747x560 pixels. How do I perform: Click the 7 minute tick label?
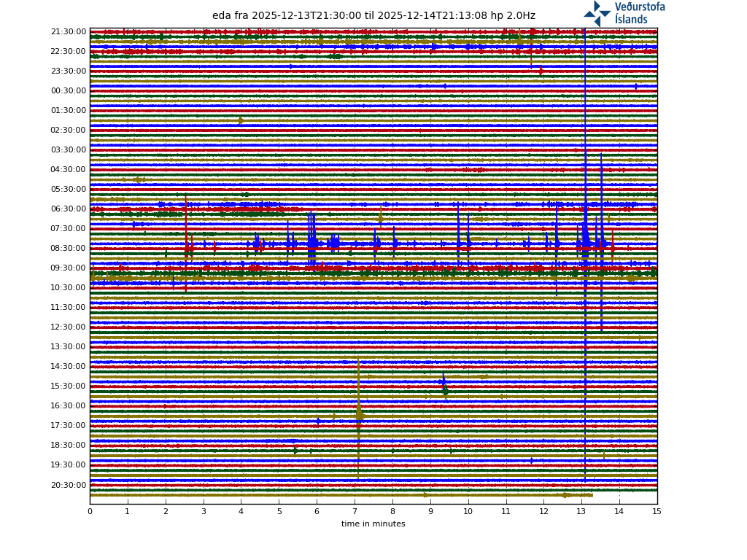pos(355,512)
